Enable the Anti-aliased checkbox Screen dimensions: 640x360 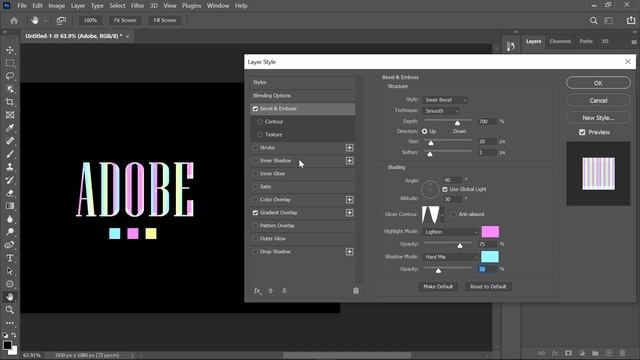(454, 214)
